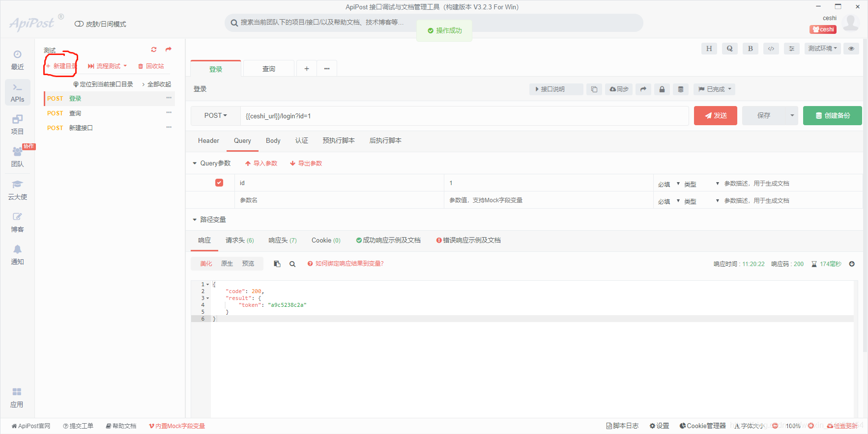Click the 同步 sync button

619,89
